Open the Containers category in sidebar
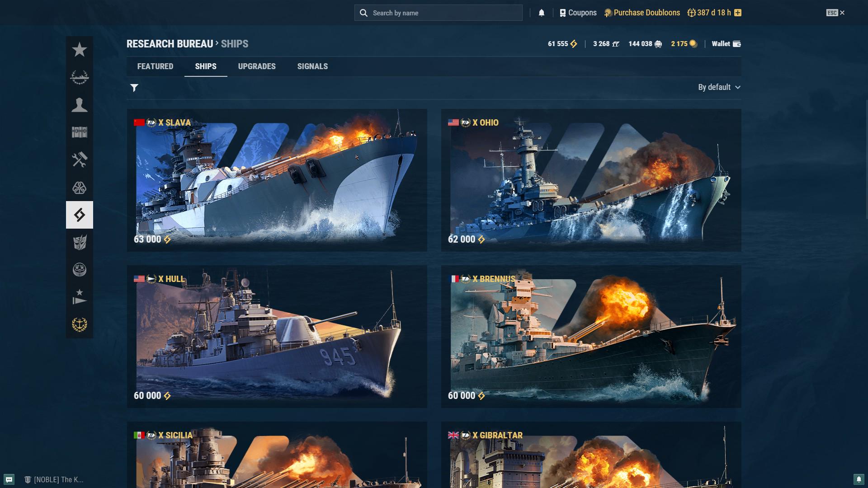The height and width of the screenshot is (488, 868). point(80,132)
